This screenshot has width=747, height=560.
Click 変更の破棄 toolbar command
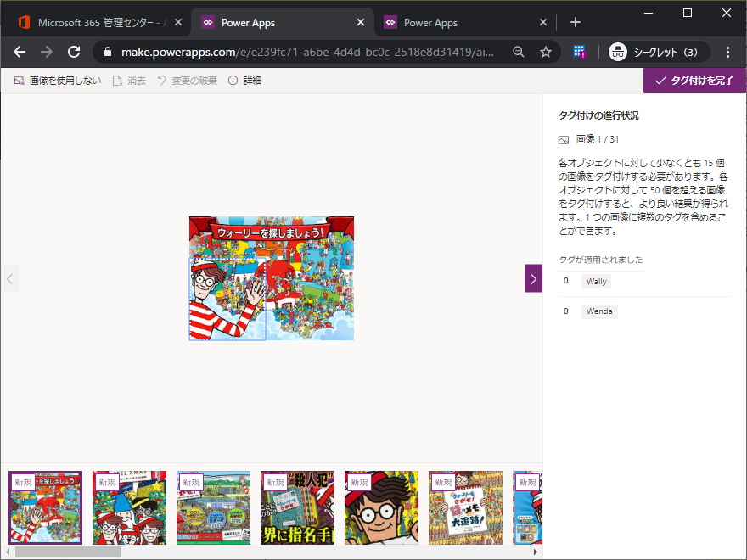tap(188, 81)
